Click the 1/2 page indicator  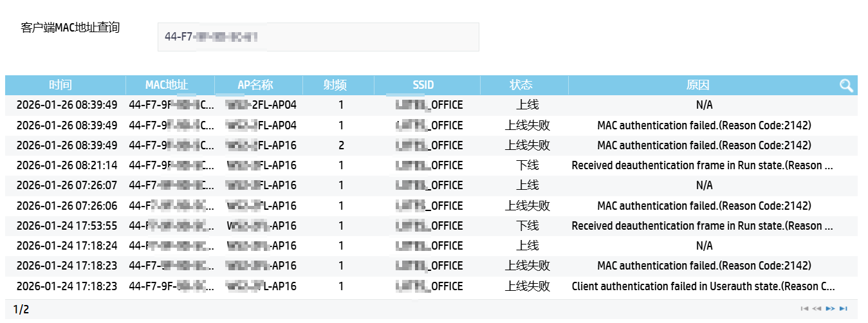click(21, 309)
